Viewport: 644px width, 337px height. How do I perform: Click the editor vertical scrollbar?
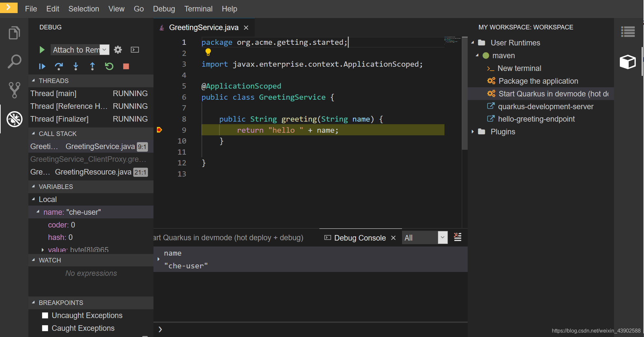pos(465,93)
